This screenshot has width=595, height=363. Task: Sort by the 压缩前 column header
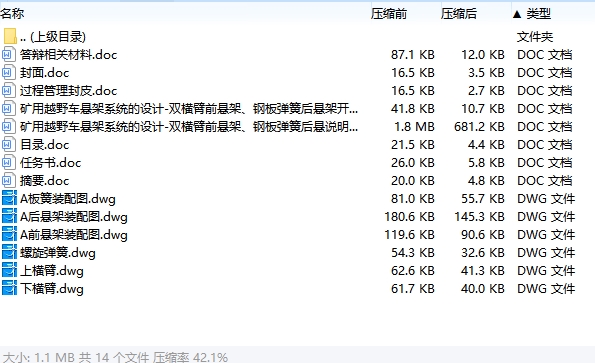coord(389,14)
